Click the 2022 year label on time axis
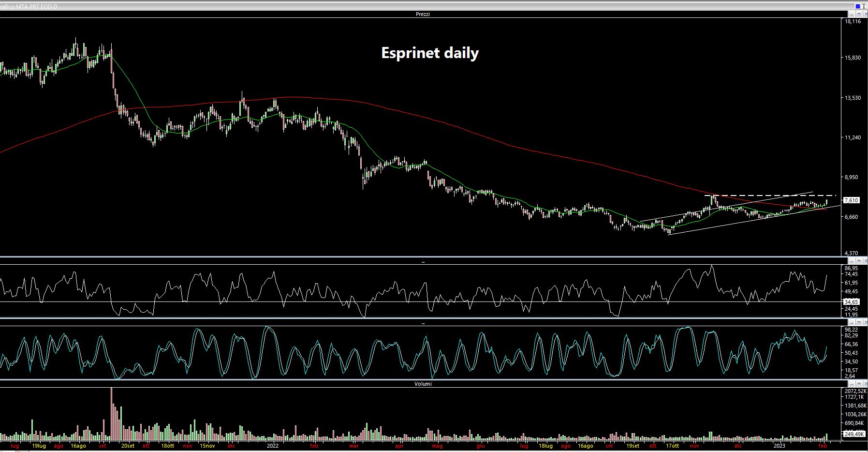This screenshot has height=452, width=868. [273, 446]
